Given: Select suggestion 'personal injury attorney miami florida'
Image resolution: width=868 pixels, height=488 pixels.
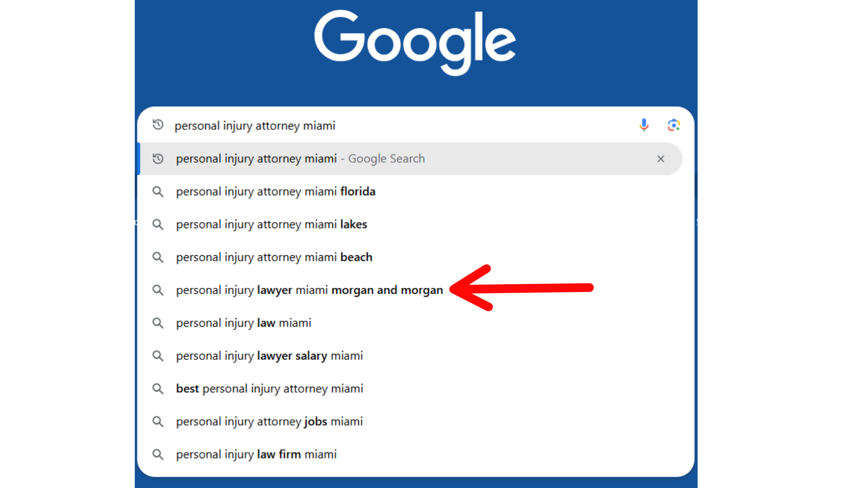Looking at the screenshot, I should coord(416,192).
